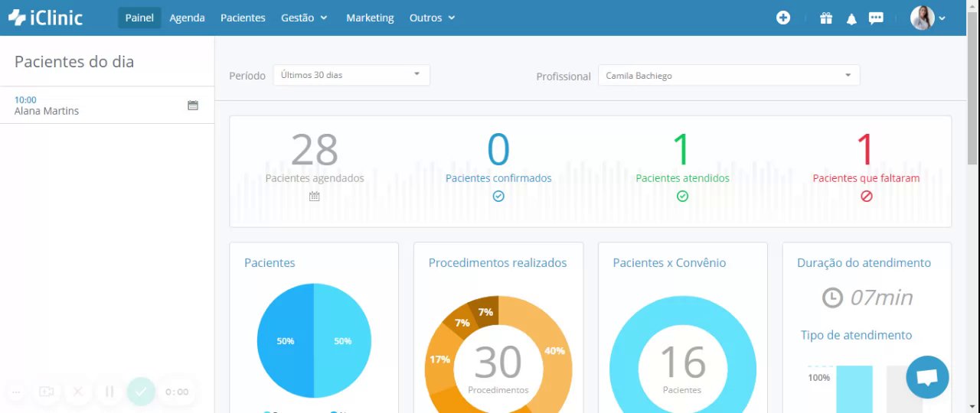The width and height of the screenshot is (980, 413).
Task: Open the gift box icon
Action: coord(826,18)
